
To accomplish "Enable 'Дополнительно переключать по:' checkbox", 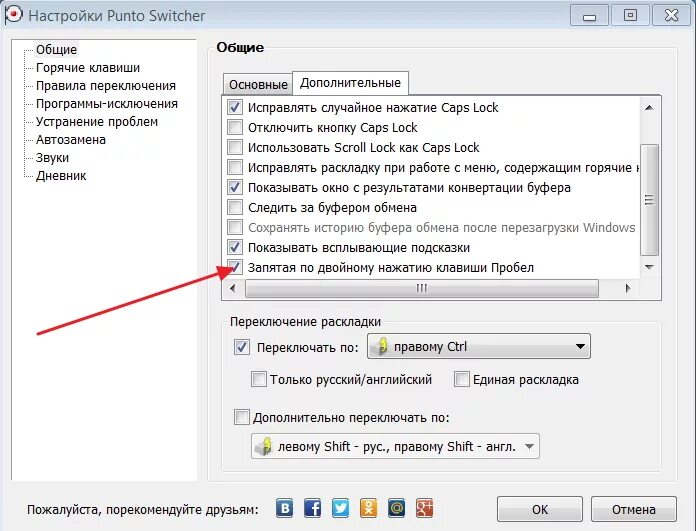I will point(241,417).
